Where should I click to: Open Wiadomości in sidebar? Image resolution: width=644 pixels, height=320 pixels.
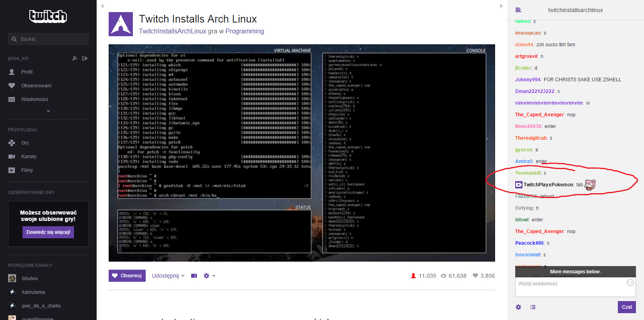pyautogui.click(x=35, y=99)
